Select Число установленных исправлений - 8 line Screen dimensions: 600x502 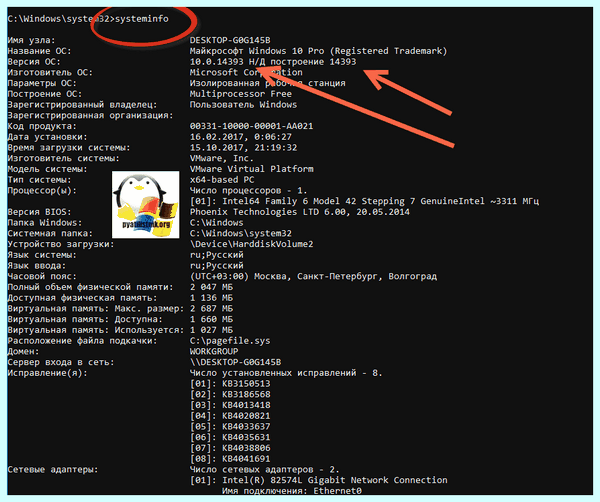click(286, 373)
